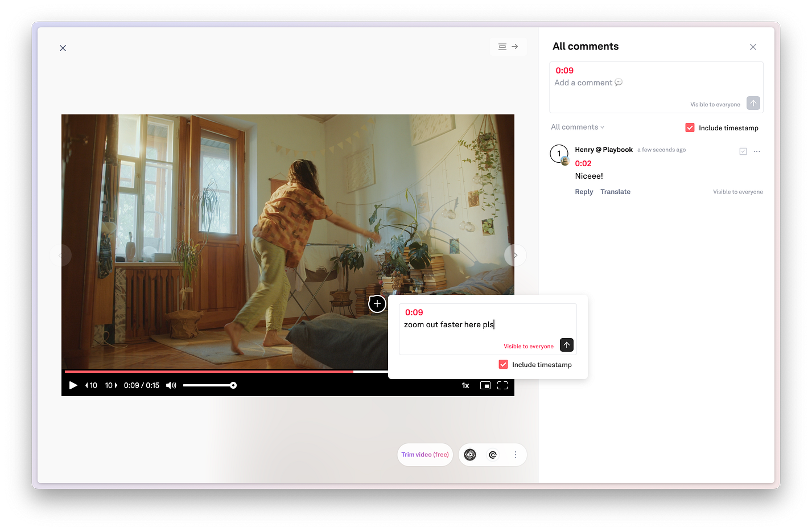Mute the video audio
The image size is (812, 531).
coord(171,385)
